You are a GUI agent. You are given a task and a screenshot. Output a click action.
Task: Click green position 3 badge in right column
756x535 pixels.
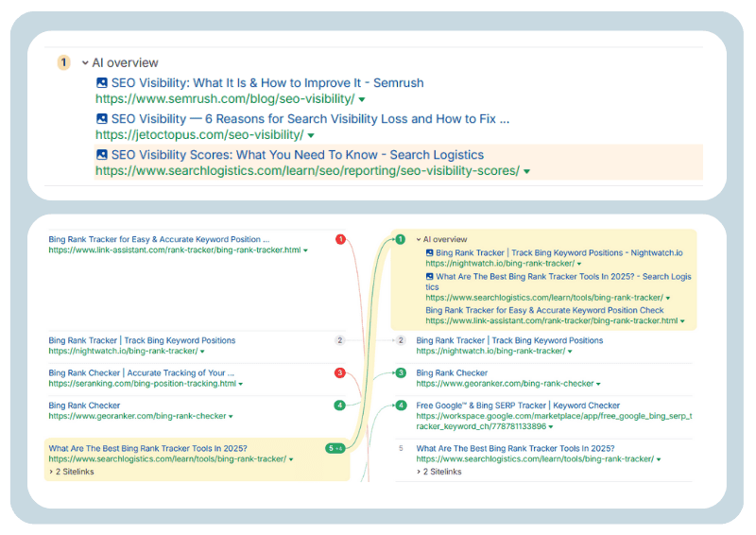401,372
